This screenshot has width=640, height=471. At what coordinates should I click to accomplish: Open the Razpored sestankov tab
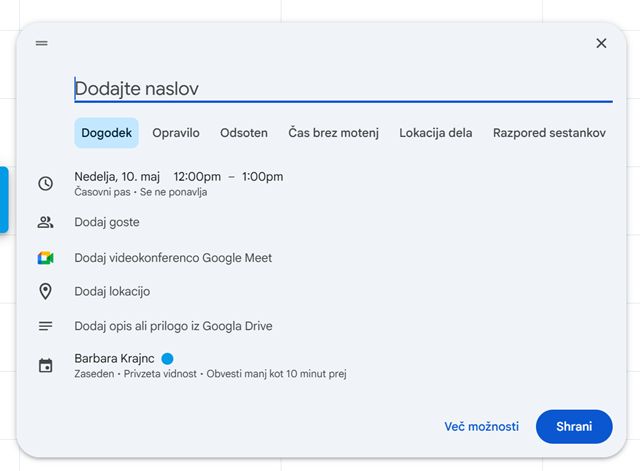click(x=549, y=133)
